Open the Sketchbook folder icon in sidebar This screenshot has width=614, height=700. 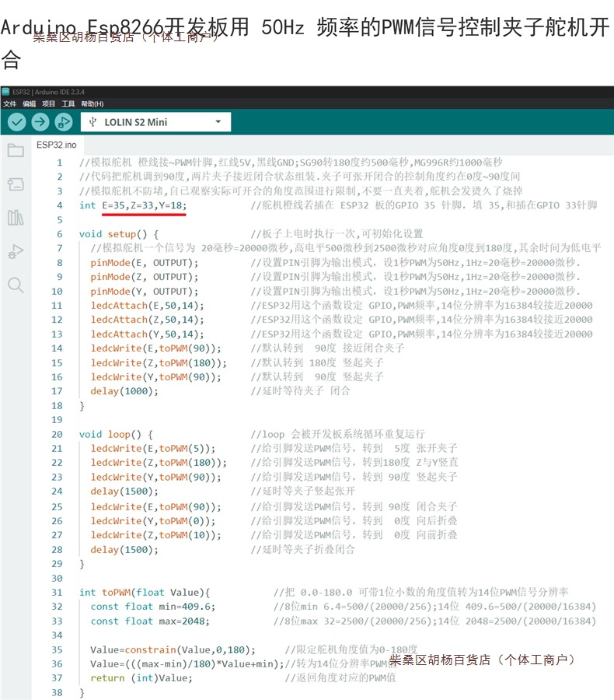(16, 150)
